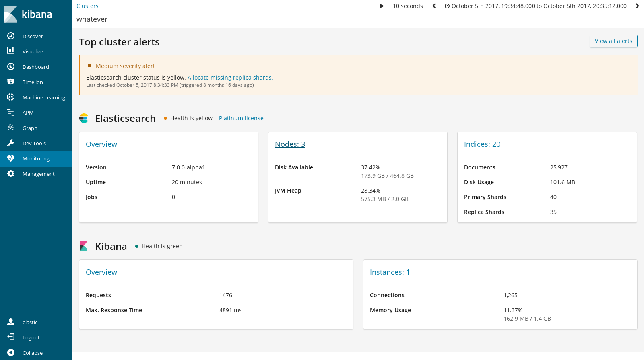Open the Instances: 1 link
The image size is (644, 360).
point(390,272)
